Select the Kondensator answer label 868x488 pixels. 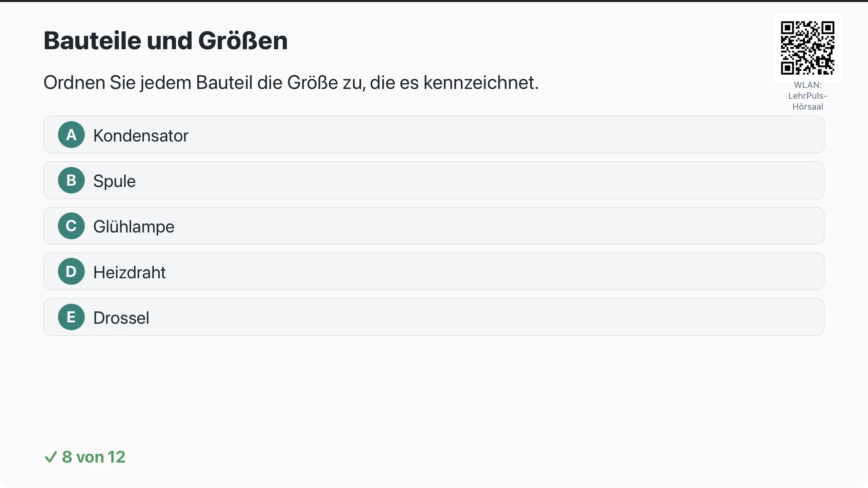pyautogui.click(x=141, y=135)
